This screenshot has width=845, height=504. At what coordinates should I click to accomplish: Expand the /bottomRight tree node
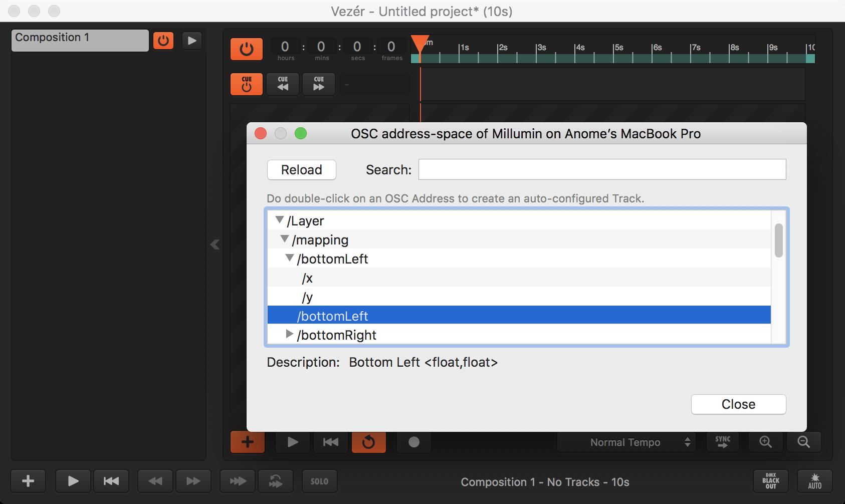[289, 334]
